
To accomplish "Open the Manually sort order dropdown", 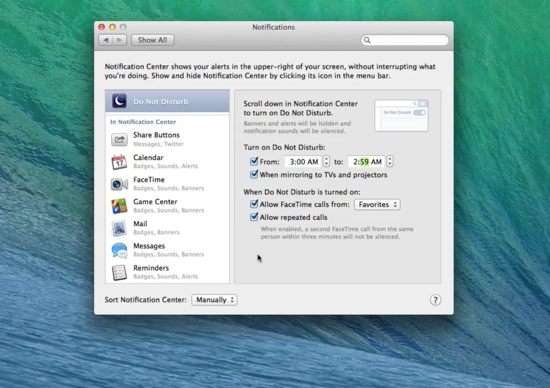I will coord(214,300).
